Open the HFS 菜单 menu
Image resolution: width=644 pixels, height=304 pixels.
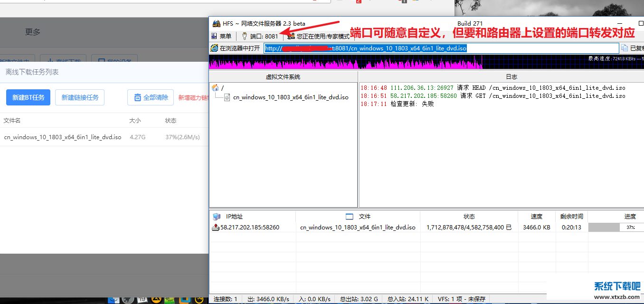[221, 36]
